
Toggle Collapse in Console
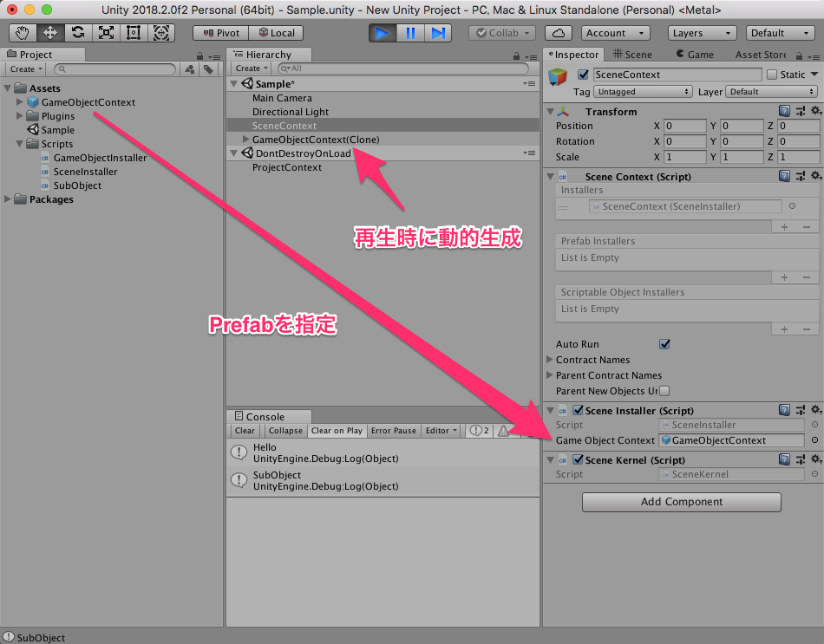click(x=285, y=431)
